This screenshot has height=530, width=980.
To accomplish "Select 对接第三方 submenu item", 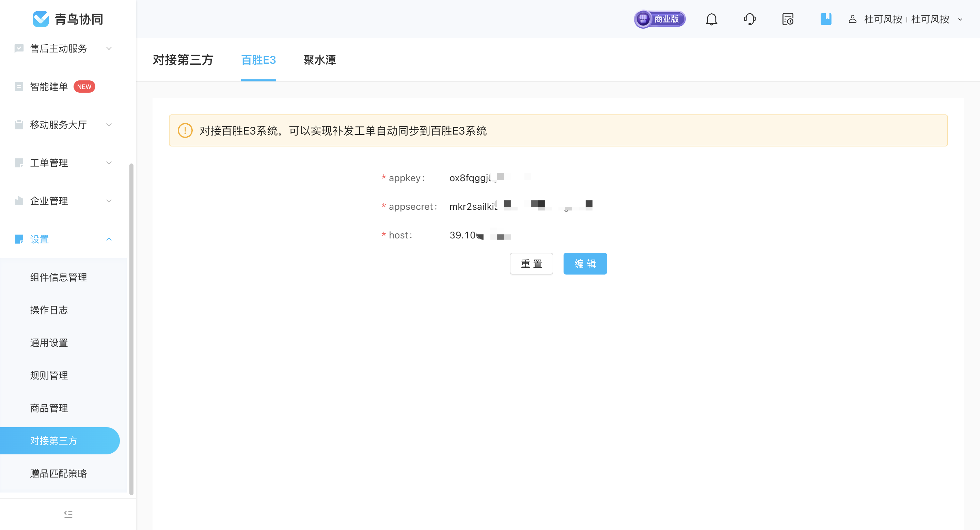I will [x=60, y=441].
